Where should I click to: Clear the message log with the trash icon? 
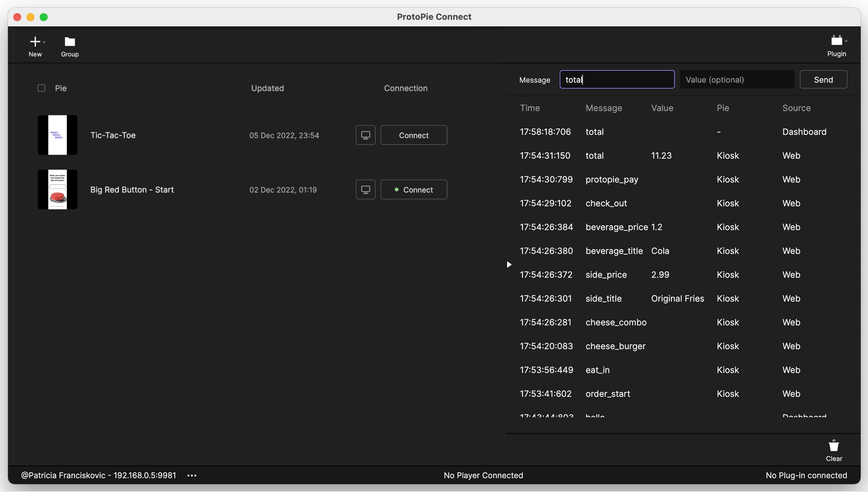pyautogui.click(x=834, y=445)
